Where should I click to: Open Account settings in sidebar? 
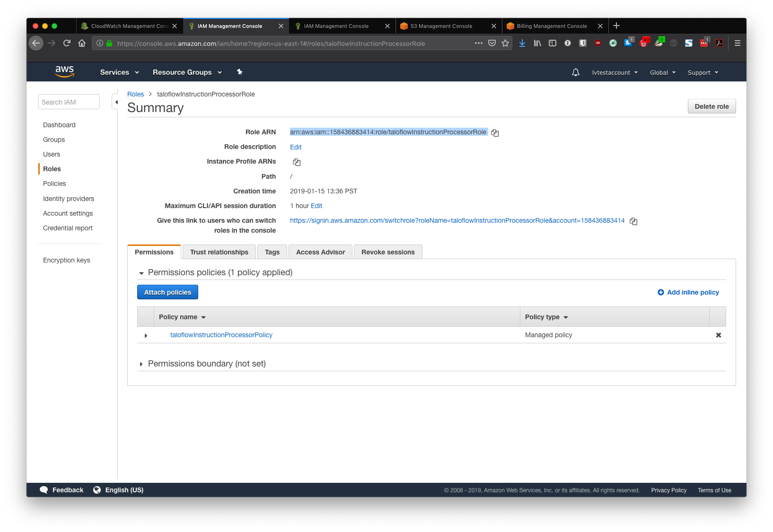pyautogui.click(x=68, y=213)
